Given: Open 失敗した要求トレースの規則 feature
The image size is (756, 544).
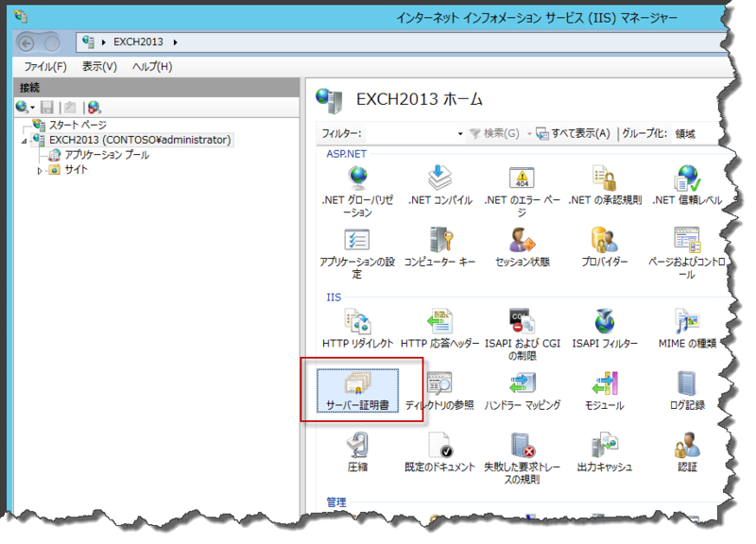Looking at the screenshot, I should (x=523, y=459).
